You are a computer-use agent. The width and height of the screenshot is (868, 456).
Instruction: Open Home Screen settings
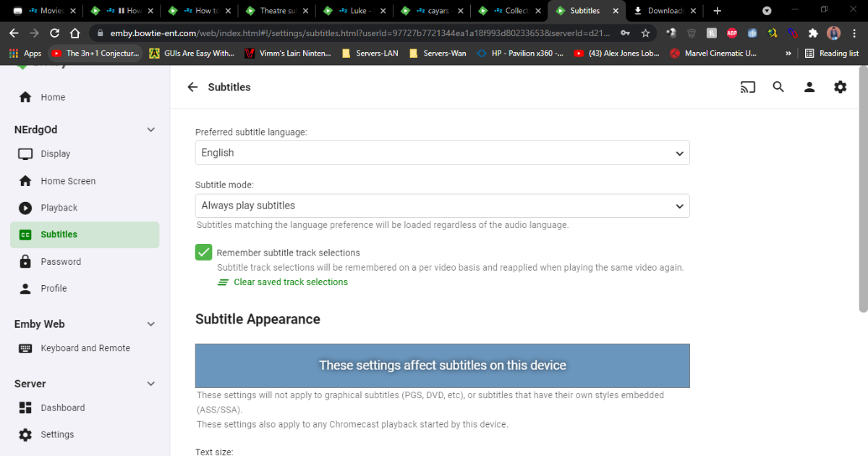85,181
